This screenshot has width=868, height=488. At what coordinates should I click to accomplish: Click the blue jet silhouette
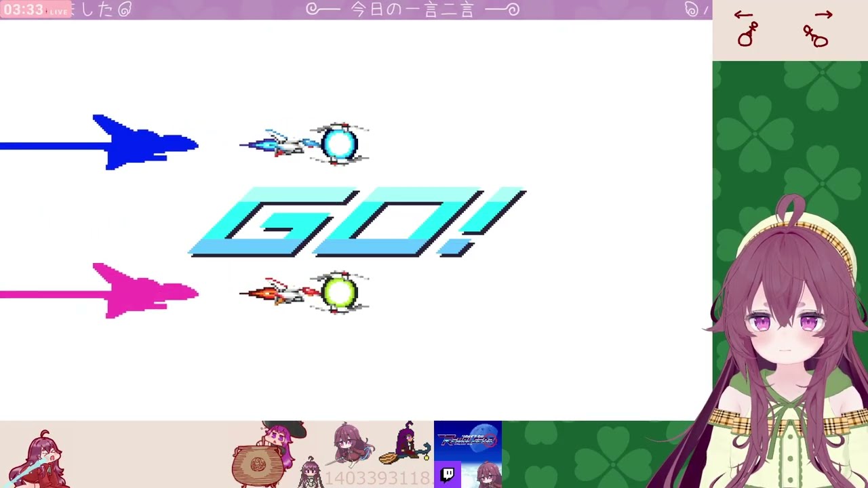pyautogui.click(x=145, y=142)
